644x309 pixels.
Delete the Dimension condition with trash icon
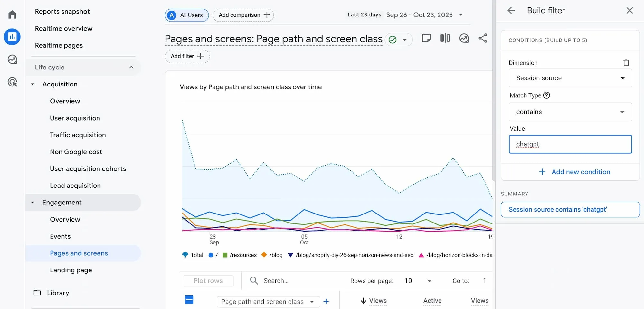click(626, 62)
